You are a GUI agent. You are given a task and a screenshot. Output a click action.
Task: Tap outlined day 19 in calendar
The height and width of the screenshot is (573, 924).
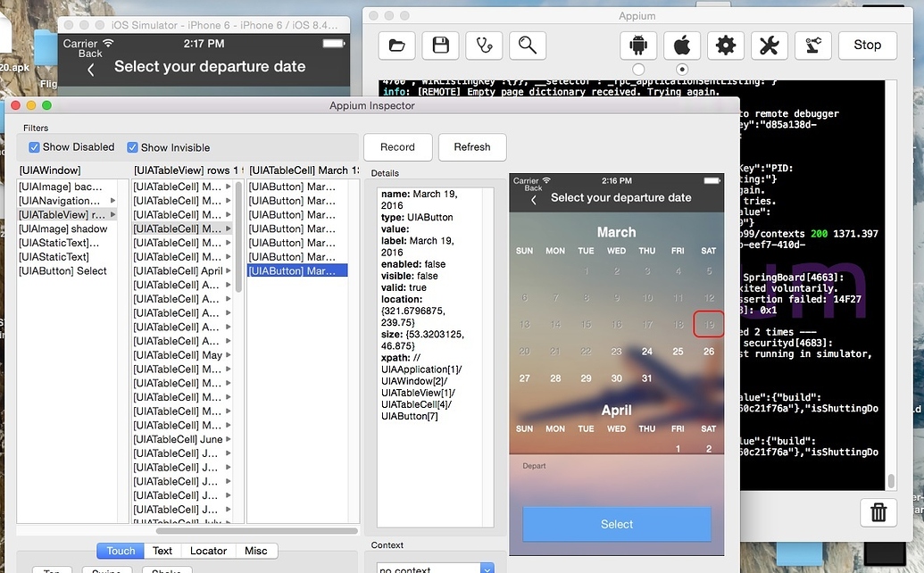(x=708, y=325)
